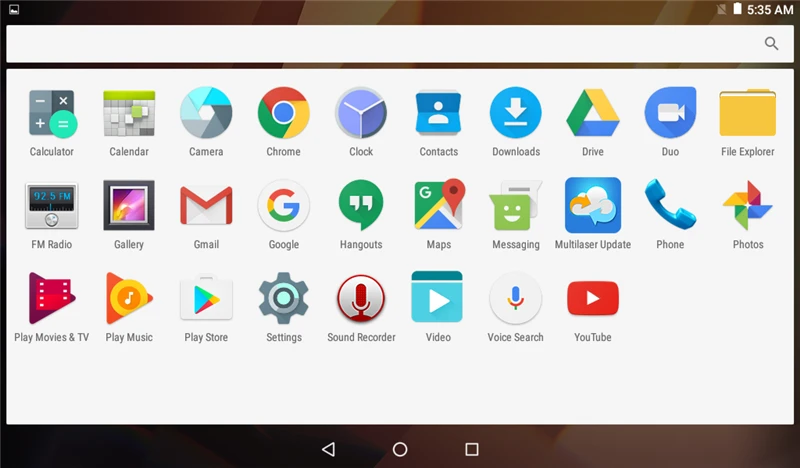Tap the image notification icon

(14, 9)
